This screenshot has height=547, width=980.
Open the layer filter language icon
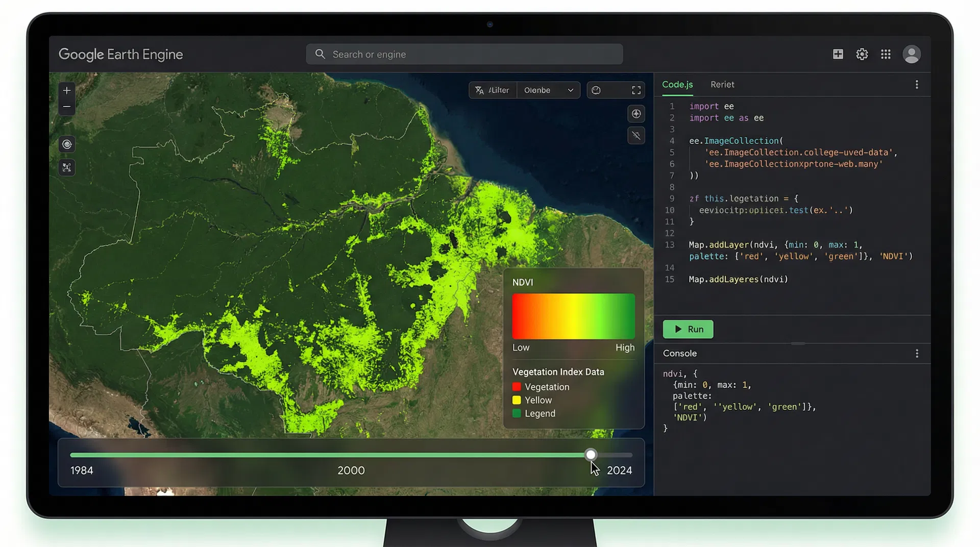pyautogui.click(x=480, y=90)
